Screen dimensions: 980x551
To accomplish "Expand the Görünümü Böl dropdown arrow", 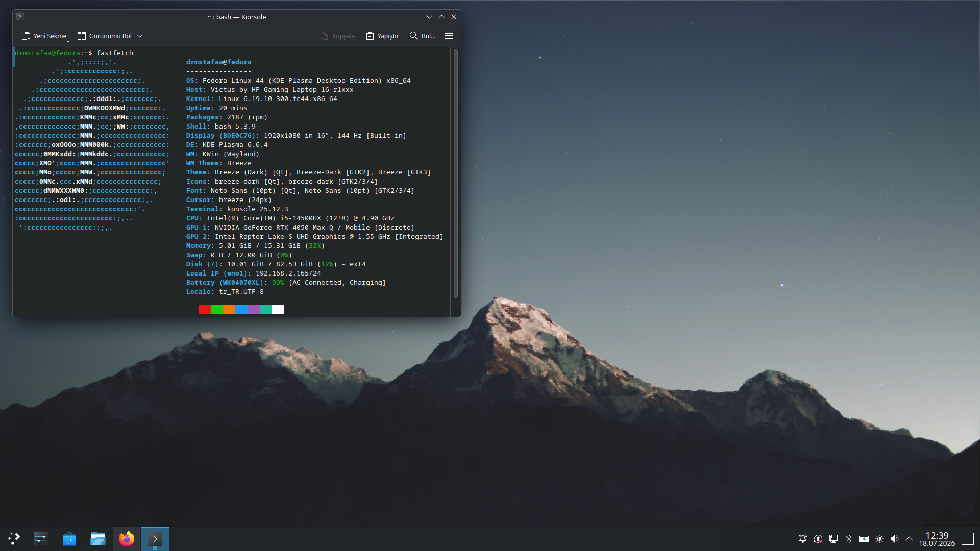I will (x=140, y=36).
